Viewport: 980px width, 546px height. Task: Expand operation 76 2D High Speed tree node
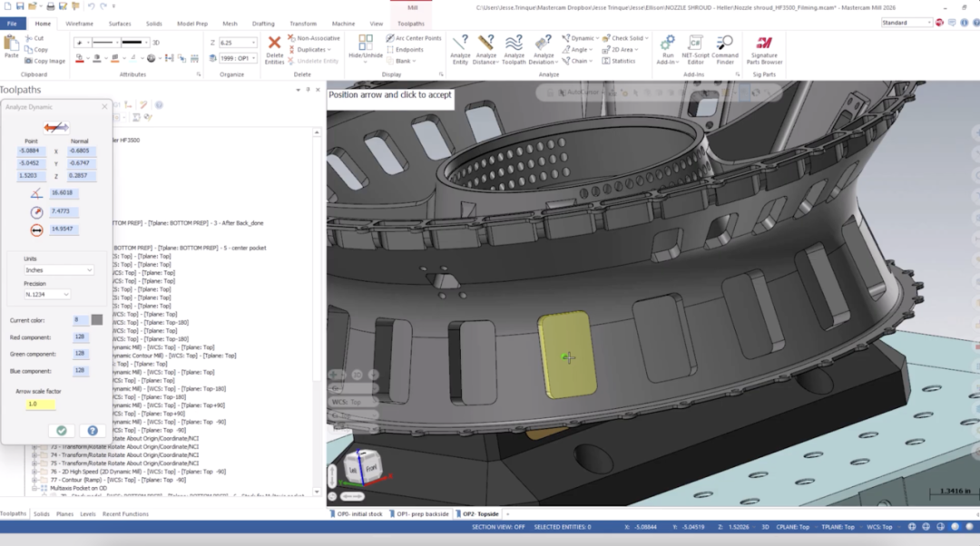click(35, 472)
